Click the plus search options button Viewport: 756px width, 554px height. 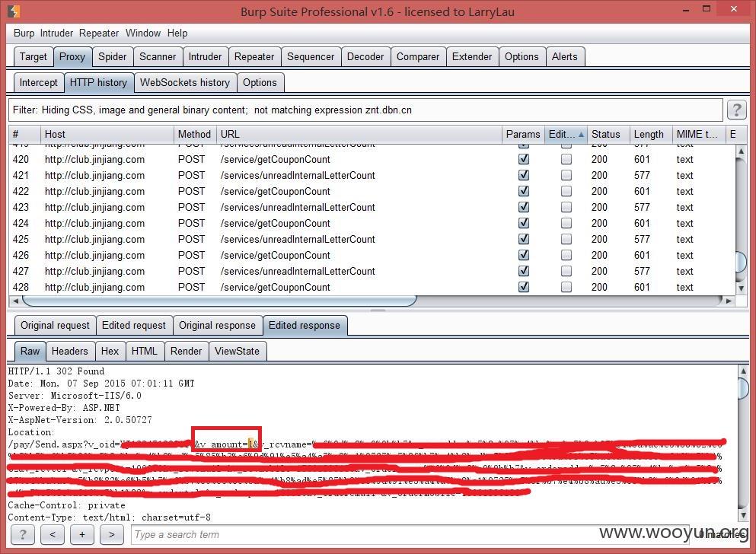click(x=82, y=534)
